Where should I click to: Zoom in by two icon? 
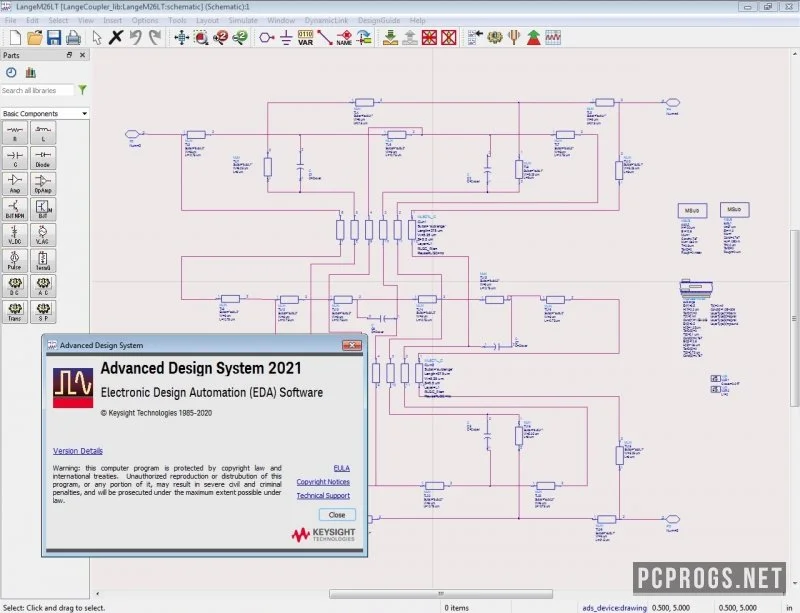tap(220, 37)
